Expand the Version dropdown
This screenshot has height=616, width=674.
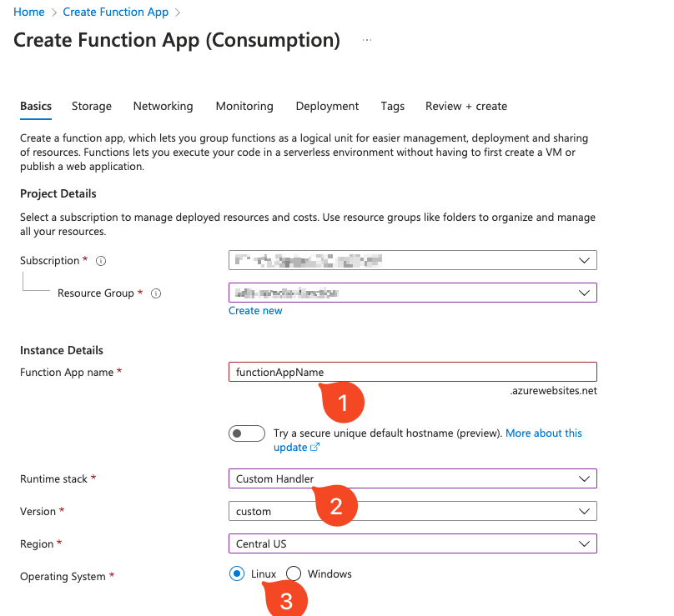413,511
